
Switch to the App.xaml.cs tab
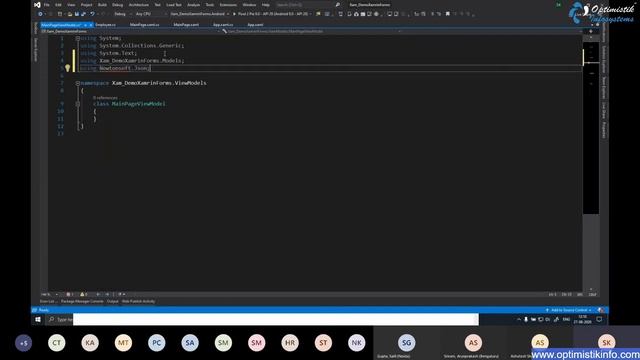tap(223, 25)
